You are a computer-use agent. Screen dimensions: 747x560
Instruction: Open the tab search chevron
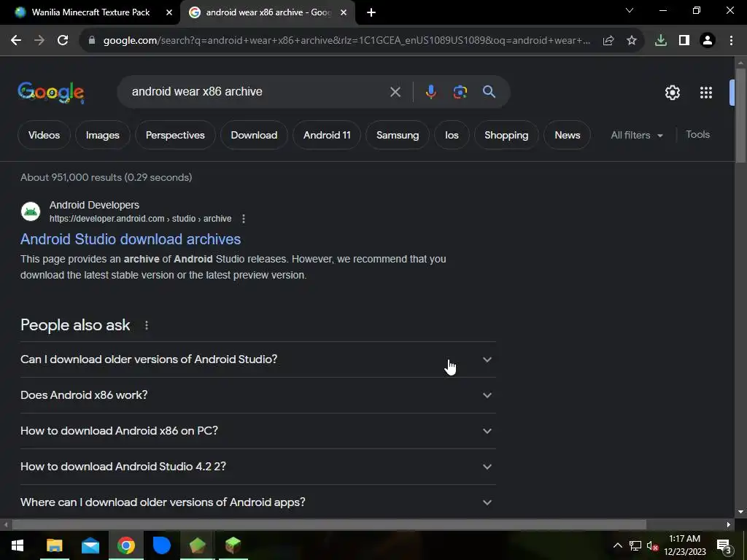coord(630,10)
